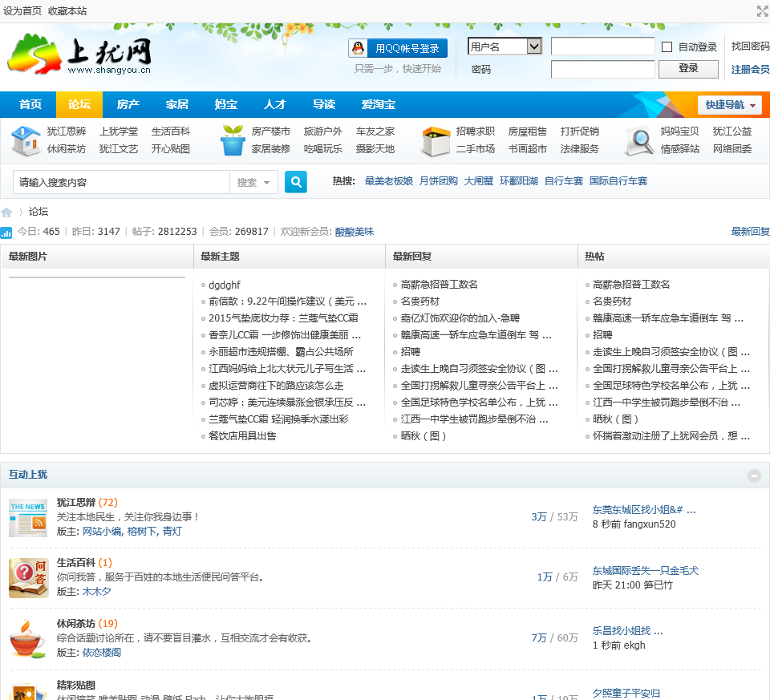This screenshot has width=770, height=700.
Task: Open the 论坛 breadcrumb link
Action: (x=38, y=212)
